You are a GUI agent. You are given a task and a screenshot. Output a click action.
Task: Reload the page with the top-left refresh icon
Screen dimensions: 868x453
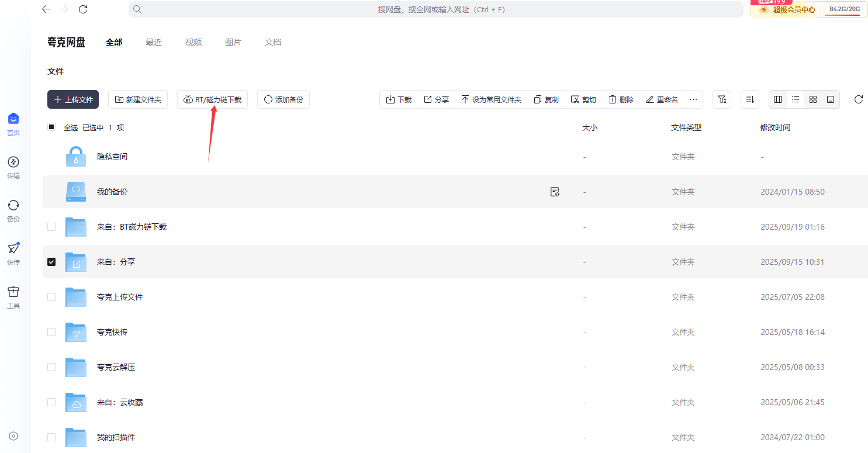coord(83,9)
